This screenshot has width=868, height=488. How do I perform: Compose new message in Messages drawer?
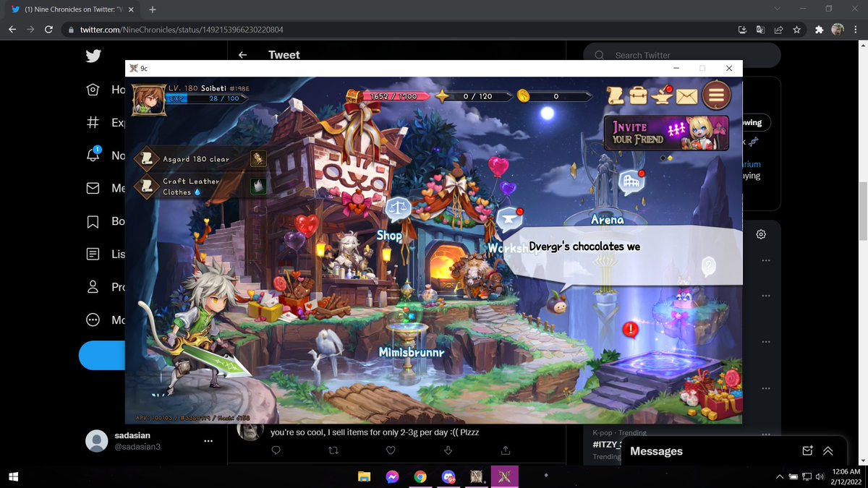(x=808, y=450)
